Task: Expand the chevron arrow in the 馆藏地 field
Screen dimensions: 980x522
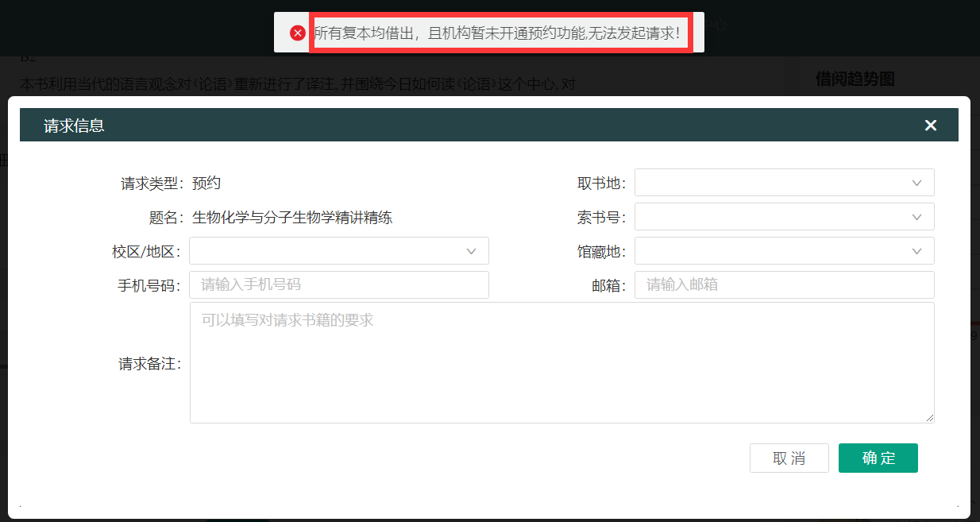Action: point(917,251)
